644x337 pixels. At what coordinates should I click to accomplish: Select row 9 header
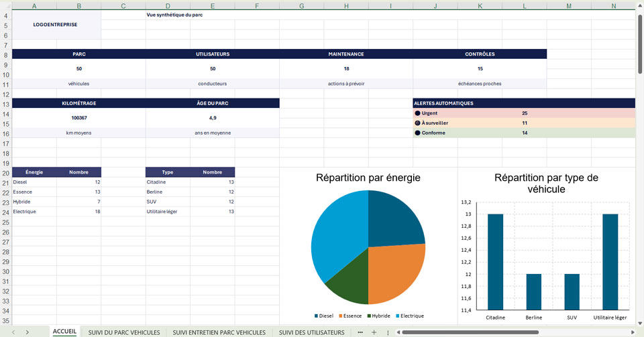[x=6, y=65]
